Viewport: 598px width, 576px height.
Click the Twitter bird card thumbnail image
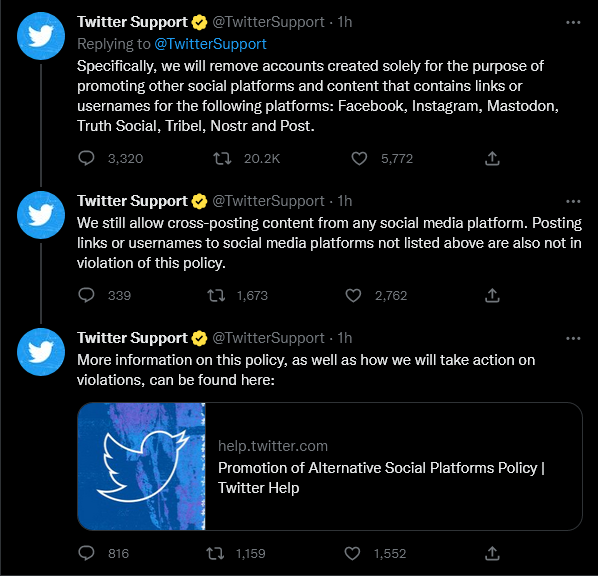coord(141,466)
